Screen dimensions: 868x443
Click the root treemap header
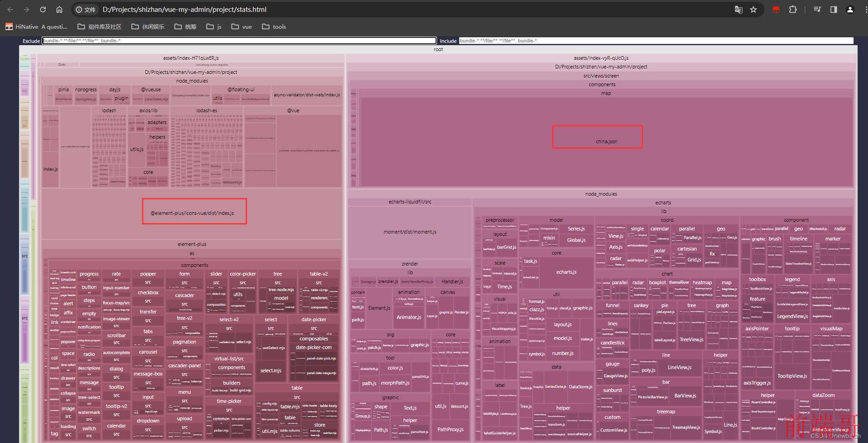point(438,49)
